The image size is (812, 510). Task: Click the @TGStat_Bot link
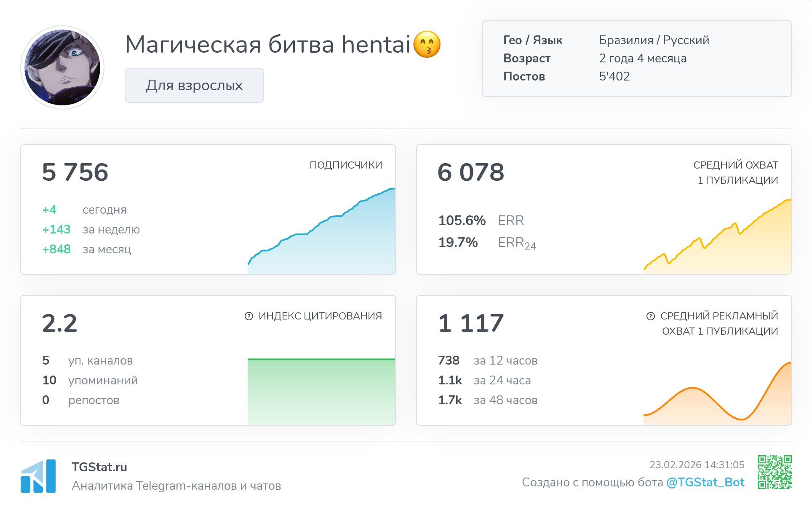(705, 482)
